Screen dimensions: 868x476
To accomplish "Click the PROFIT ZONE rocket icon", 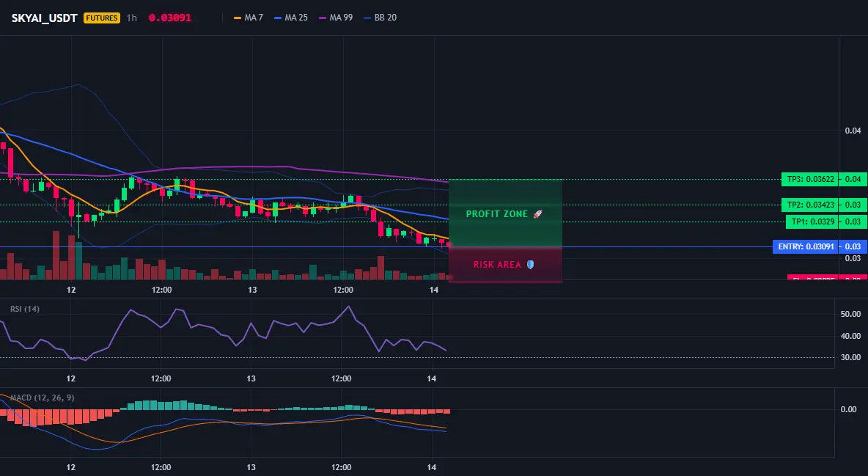I will tap(537, 214).
